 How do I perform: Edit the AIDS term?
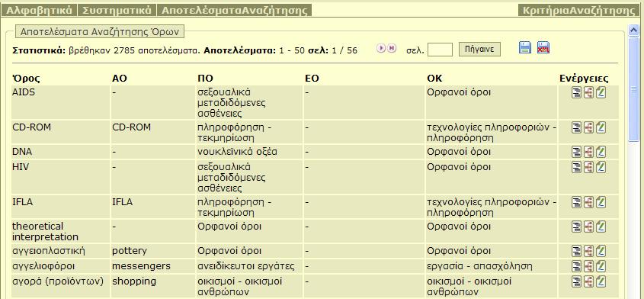(601, 93)
